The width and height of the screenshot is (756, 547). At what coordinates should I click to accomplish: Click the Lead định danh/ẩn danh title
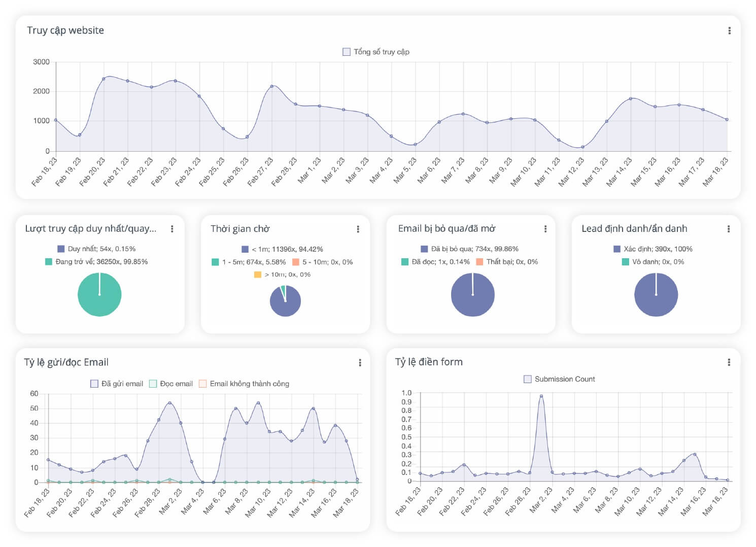tap(634, 229)
